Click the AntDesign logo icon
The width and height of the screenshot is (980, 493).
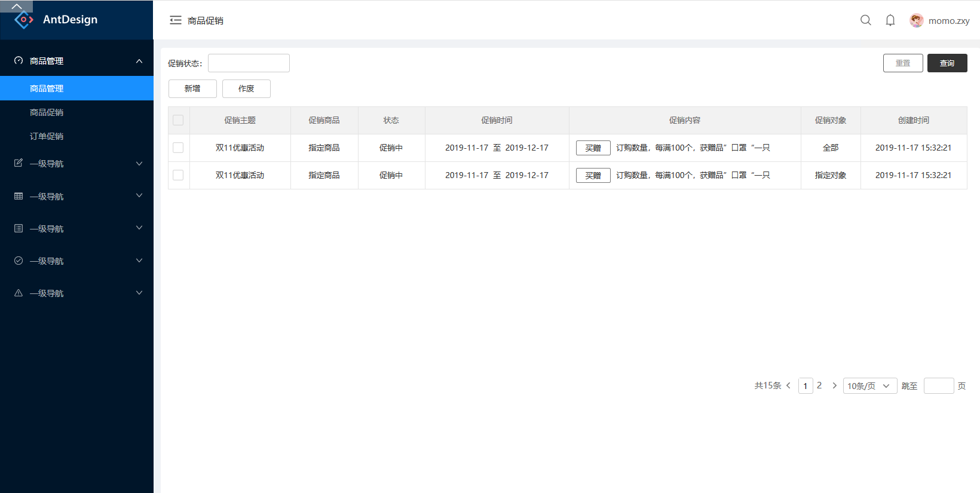pos(23,20)
